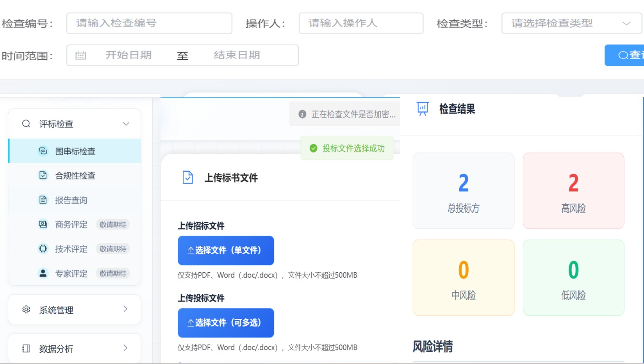Click the 选择文件（单文件）upload button
The height and width of the screenshot is (364, 644).
[226, 250]
